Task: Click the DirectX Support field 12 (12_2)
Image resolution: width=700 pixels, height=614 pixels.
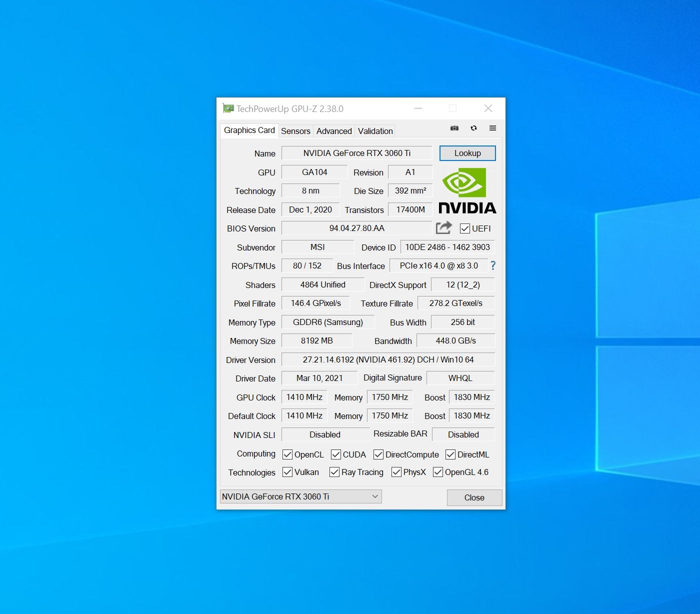Action: tap(463, 284)
